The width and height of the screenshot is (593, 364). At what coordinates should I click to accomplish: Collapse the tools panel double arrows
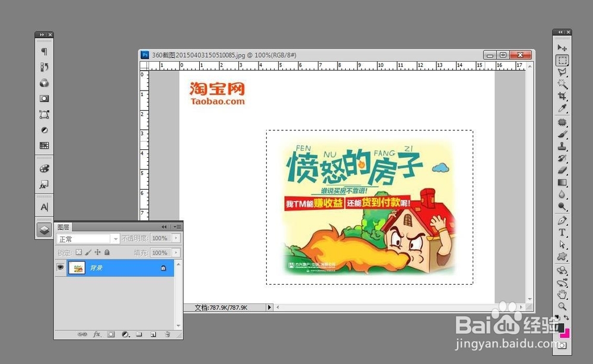pos(560,32)
